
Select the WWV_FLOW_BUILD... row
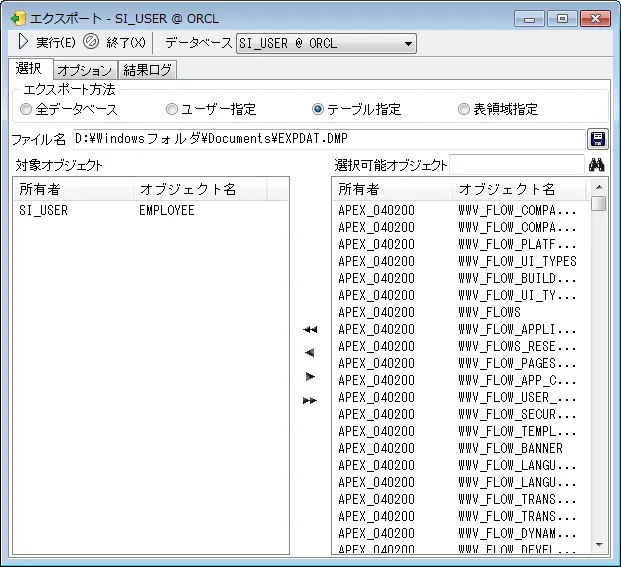click(461, 278)
